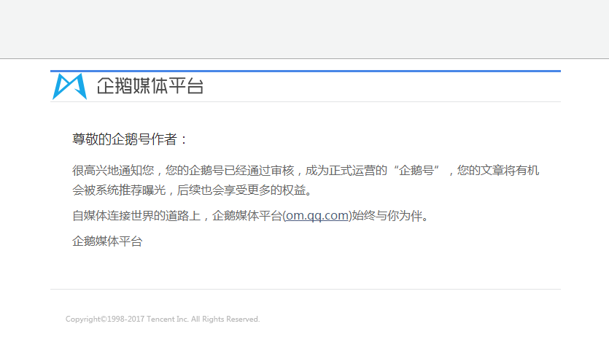This screenshot has height=364, width=609.
Task: Select the greeting 尊敬的企鹅号作者：
Action: 130,139
